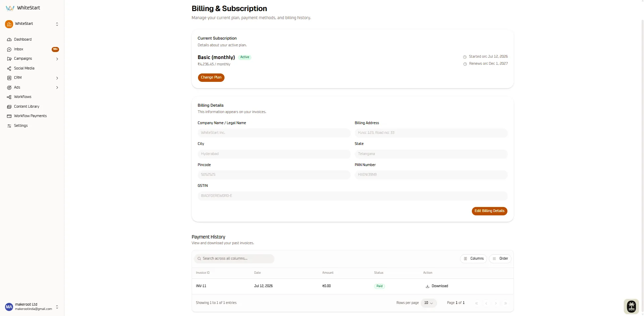Open the makeroot Ltd account menu
This screenshot has width=644, height=316.
click(32, 307)
